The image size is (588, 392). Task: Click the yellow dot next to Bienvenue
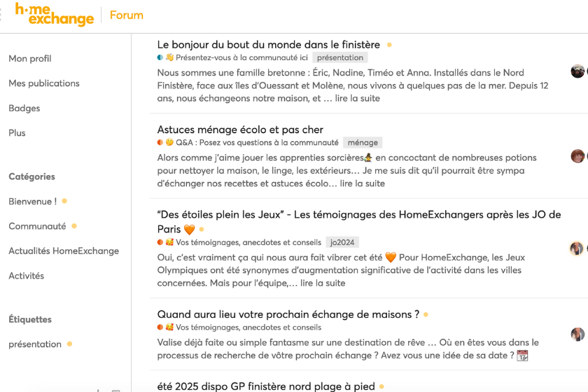[64, 201]
